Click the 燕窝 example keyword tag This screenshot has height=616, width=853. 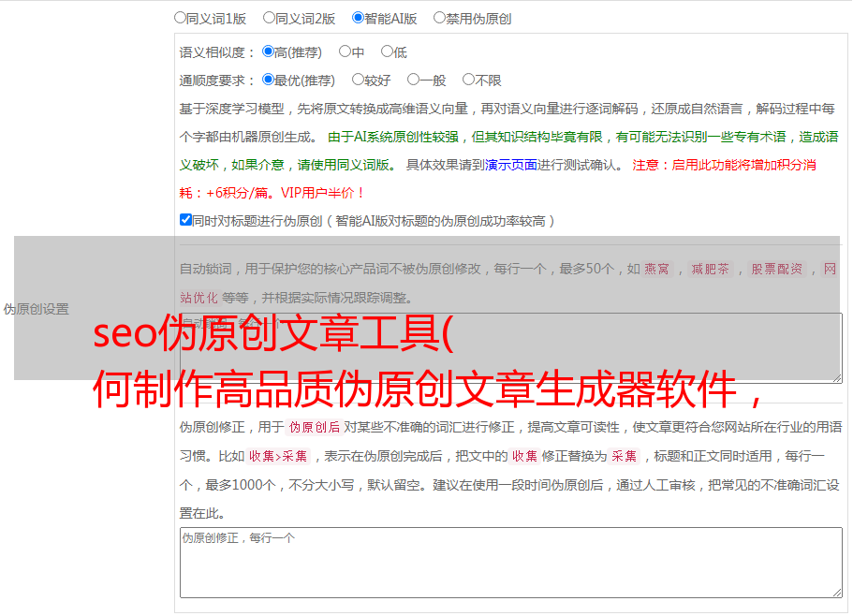656,269
